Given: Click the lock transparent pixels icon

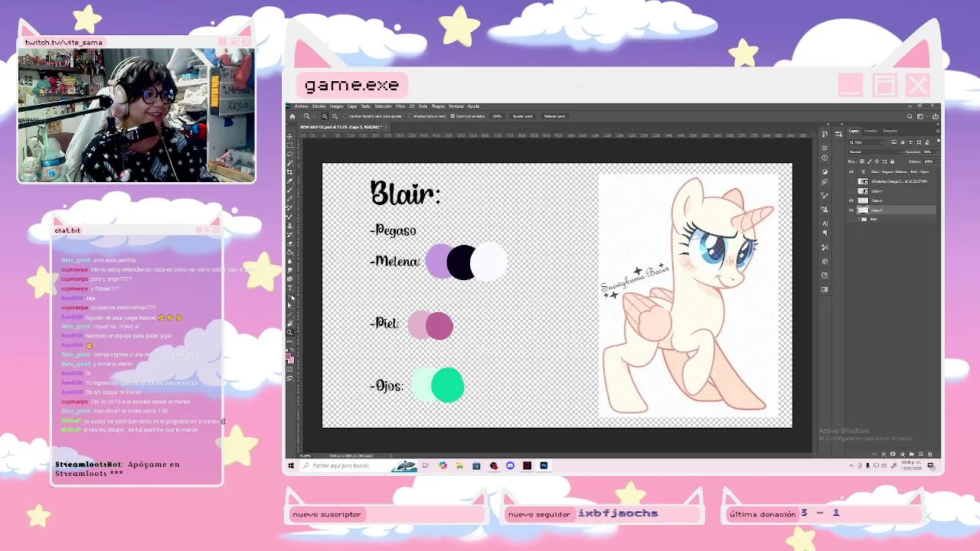Looking at the screenshot, I should [862, 161].
